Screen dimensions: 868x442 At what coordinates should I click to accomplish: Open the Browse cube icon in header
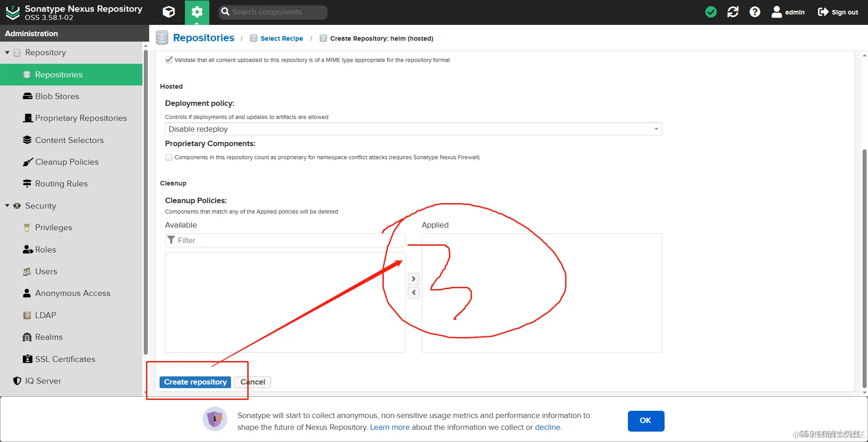click(169, 12)
